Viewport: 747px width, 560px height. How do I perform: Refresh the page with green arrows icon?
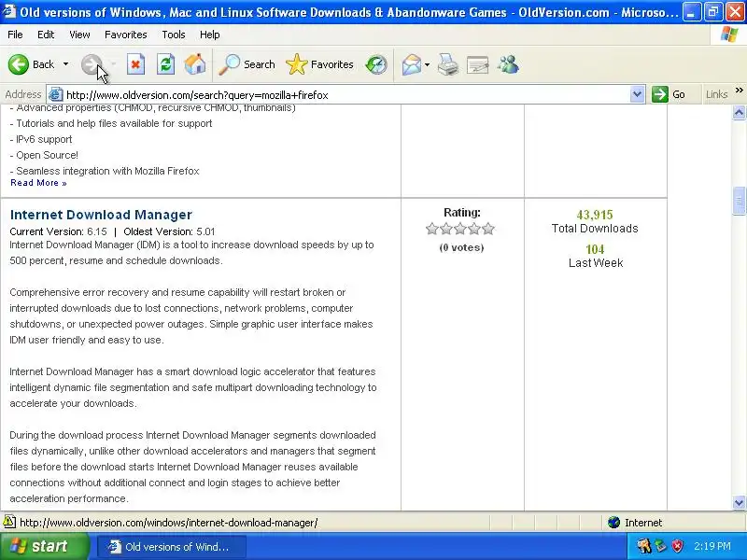click(166, 64)
